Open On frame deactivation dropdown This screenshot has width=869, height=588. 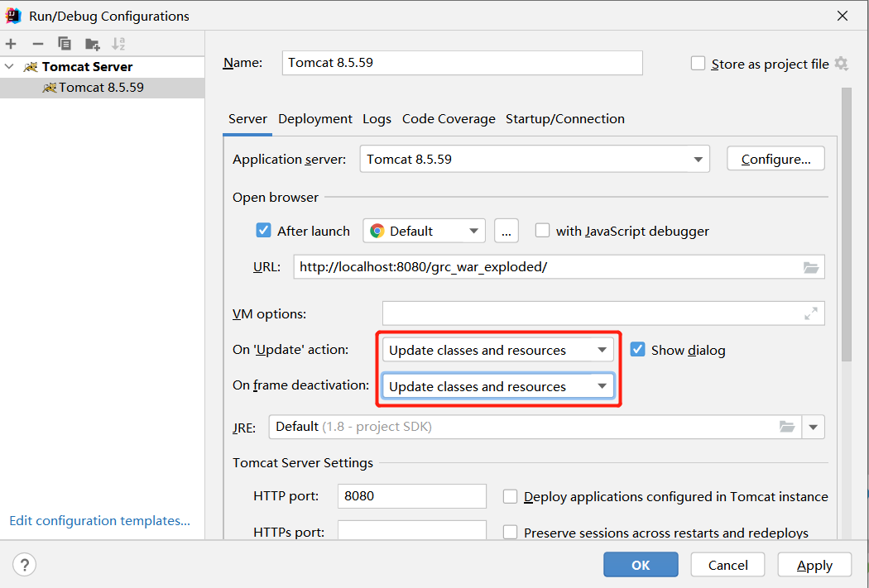[497, 386]
